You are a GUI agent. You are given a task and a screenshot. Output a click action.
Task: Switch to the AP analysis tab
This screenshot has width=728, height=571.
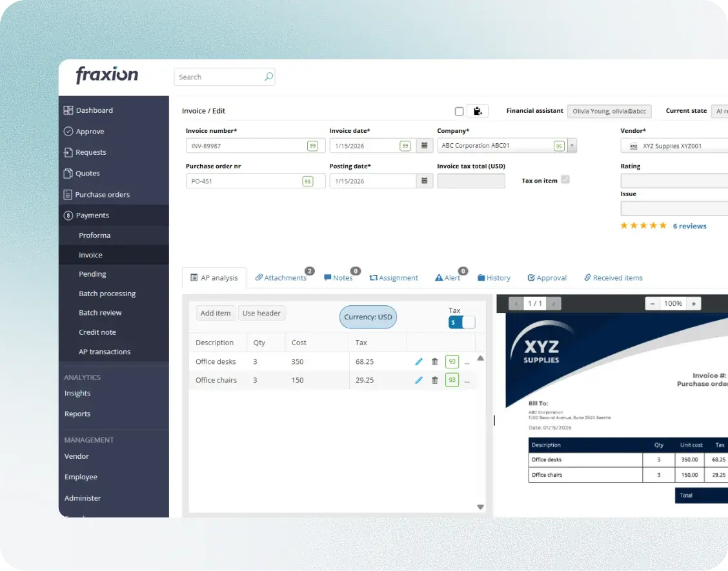[x=214, y=277]
